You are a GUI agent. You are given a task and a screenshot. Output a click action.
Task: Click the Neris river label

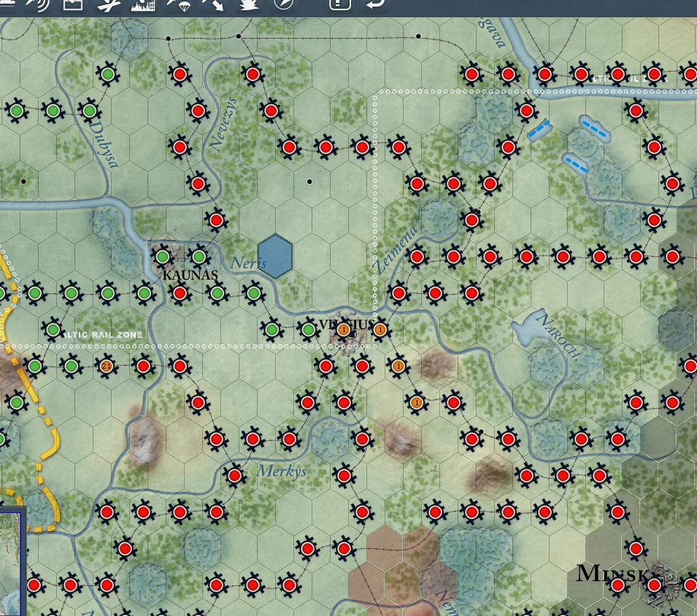(248, 263)
